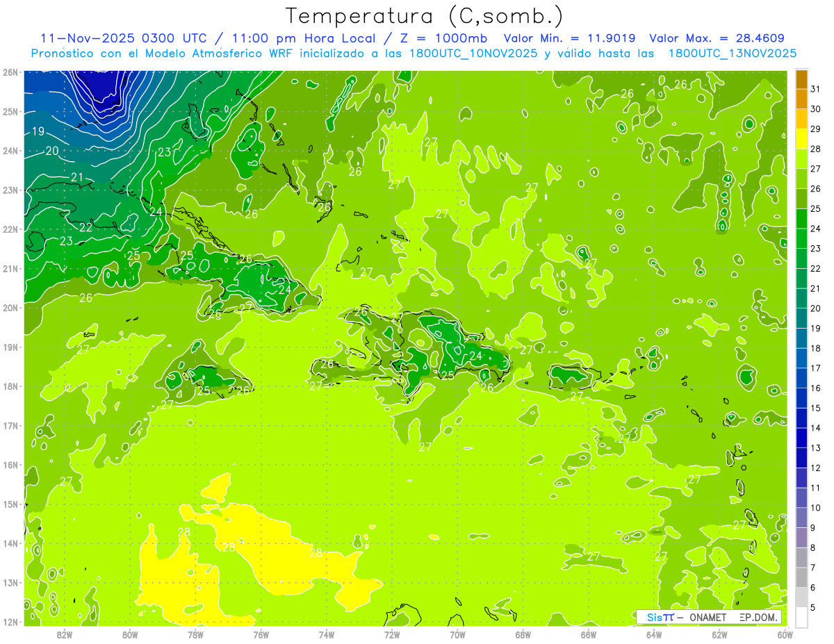Screen dimensions: 834x644
Task: Click the legend swatch between 22 and 23
Action: (801, 258)
